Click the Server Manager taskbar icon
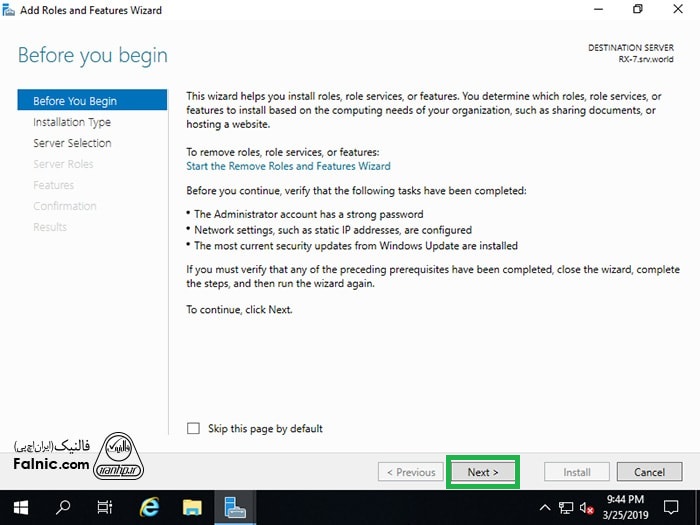This screenshot has width=700, height=525. point(236,507)
